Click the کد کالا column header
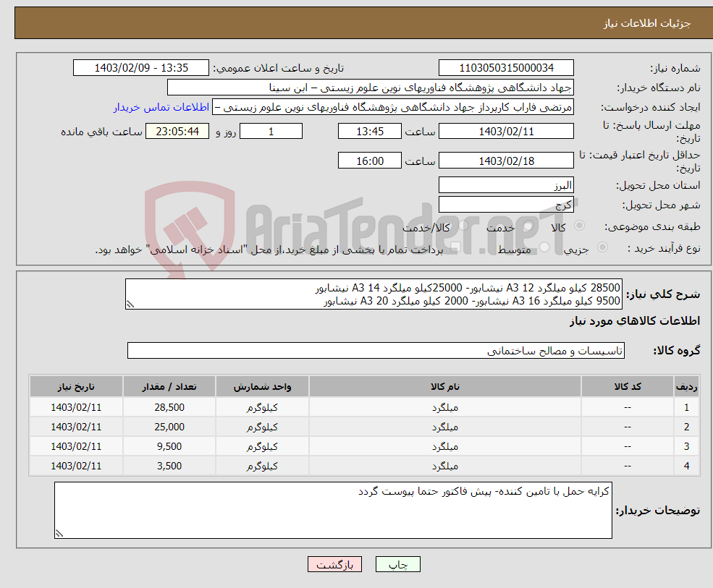 628,386
